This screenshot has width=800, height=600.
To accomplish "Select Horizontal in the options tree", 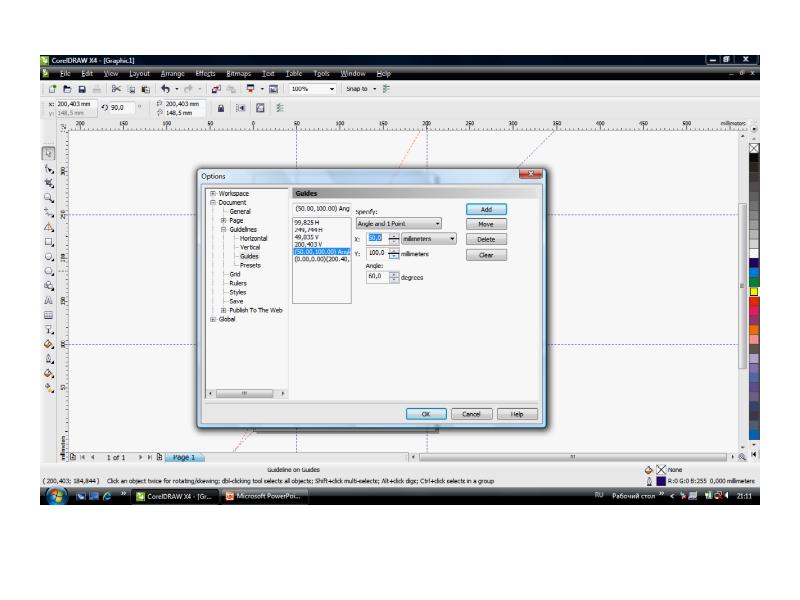I will click(254, 238).
